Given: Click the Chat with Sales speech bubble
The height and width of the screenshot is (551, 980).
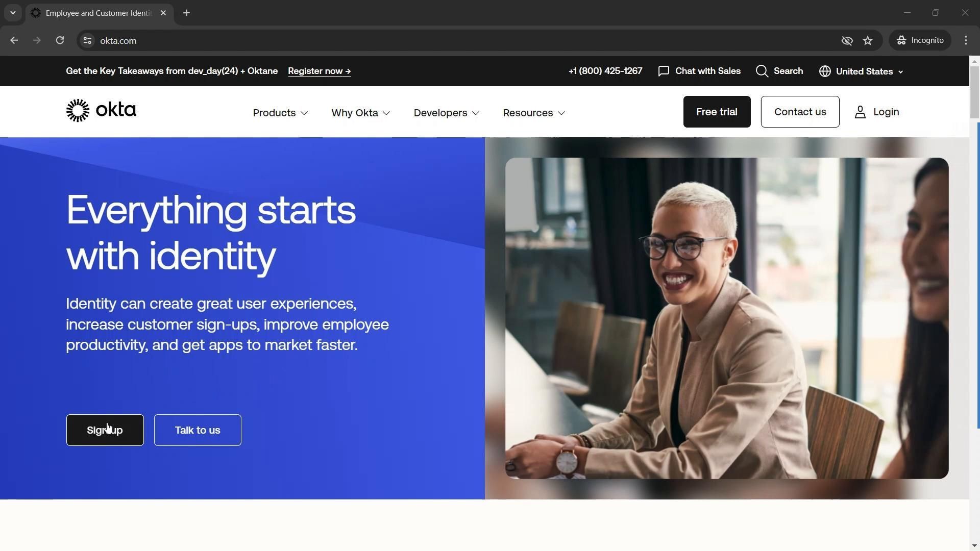Looking at the screenshot, I should coord(664,71).
